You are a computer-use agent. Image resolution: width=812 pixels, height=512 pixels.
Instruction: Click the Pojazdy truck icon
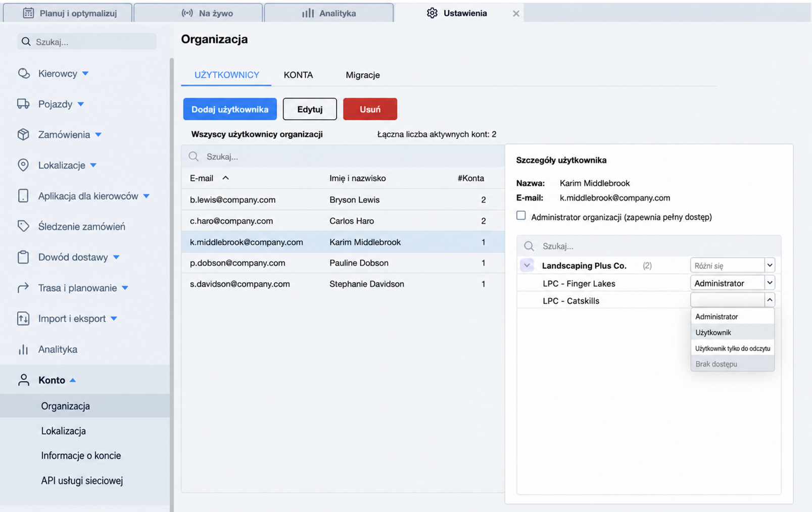(x=23, y=104)
